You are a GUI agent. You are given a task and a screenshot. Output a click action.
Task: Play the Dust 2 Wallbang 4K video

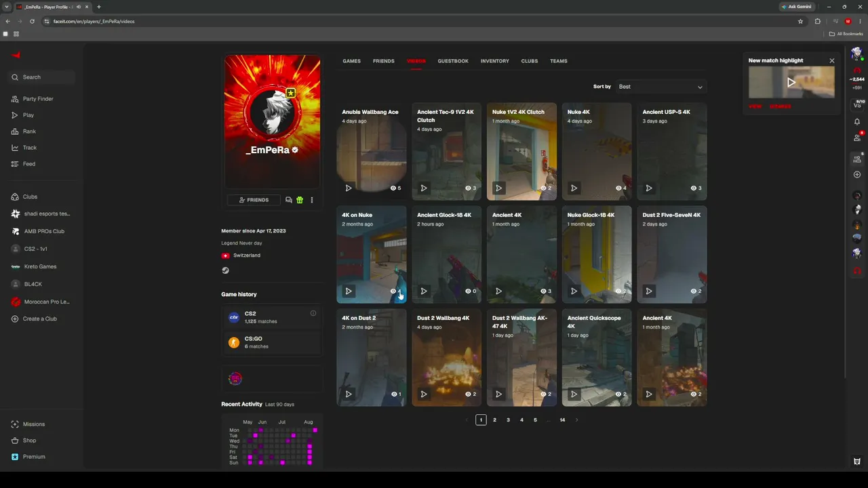[x=424, y=394]
